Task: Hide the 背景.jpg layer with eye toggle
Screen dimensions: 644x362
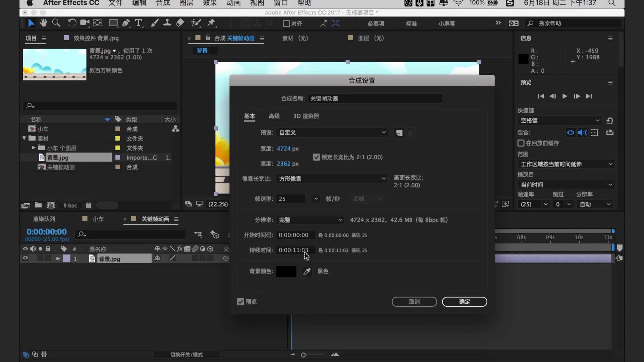Action: click(x=25, y=258)
